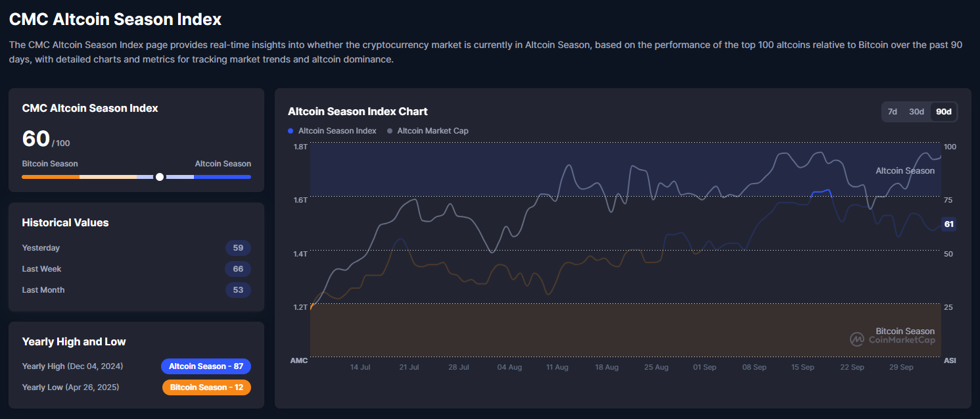This screenshot has width=980, height=419.
Task: Click the Bitcoin Season - 12 badge
Action: point(206,387)
